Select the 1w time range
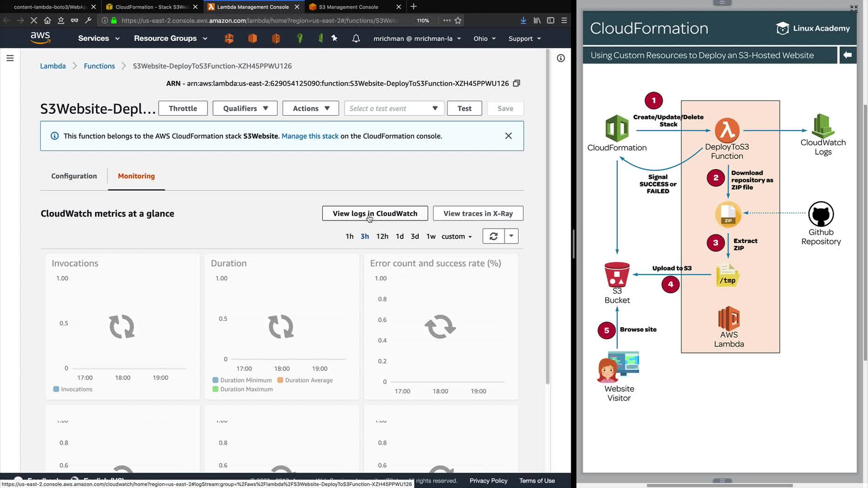The height and width of the screenshot is (488, 868). pos(431,236)
